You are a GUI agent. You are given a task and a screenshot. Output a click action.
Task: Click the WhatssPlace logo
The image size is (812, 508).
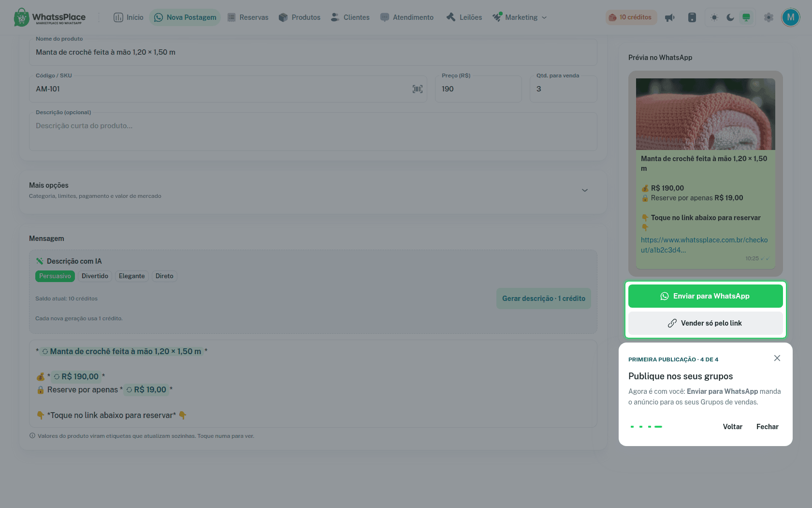tap(50, 17)
